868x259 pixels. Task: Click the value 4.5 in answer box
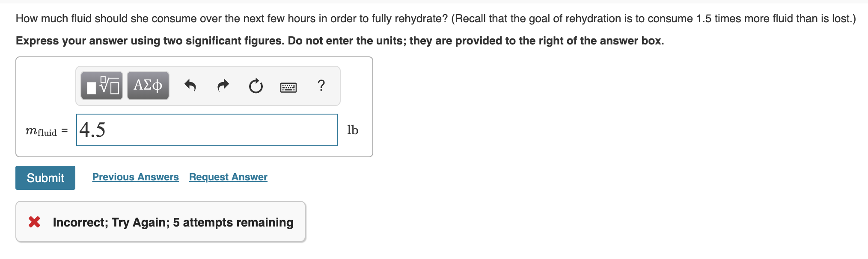point(92,130)
